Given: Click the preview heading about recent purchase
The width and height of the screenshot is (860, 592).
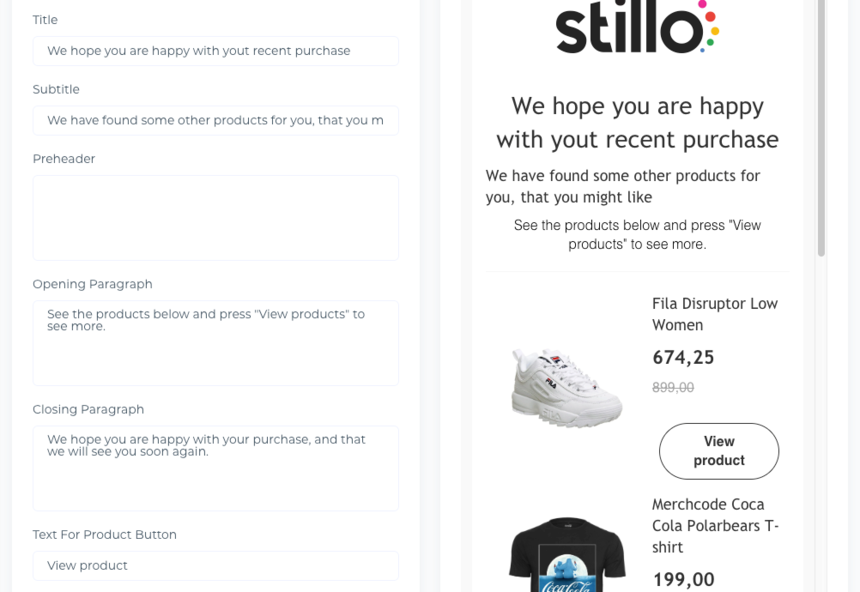Looking at the screenshot, I should [x=637, y=122].
